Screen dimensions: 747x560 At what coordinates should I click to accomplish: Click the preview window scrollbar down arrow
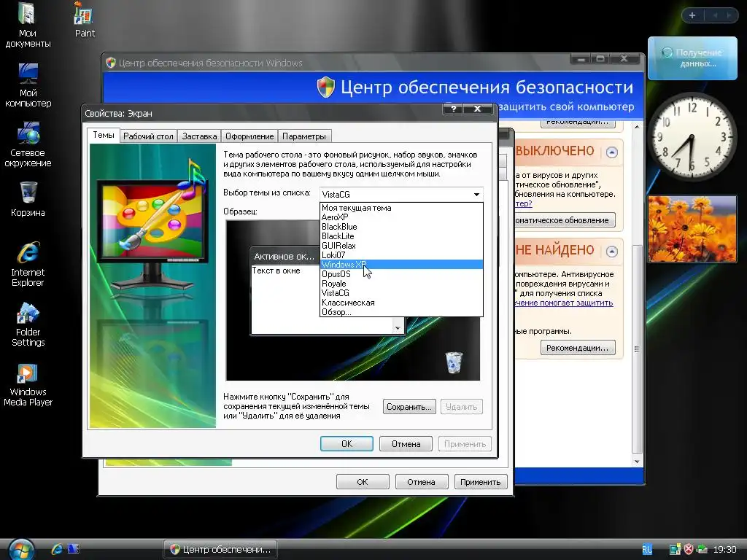pyautogui.click(x=398, y=327)
